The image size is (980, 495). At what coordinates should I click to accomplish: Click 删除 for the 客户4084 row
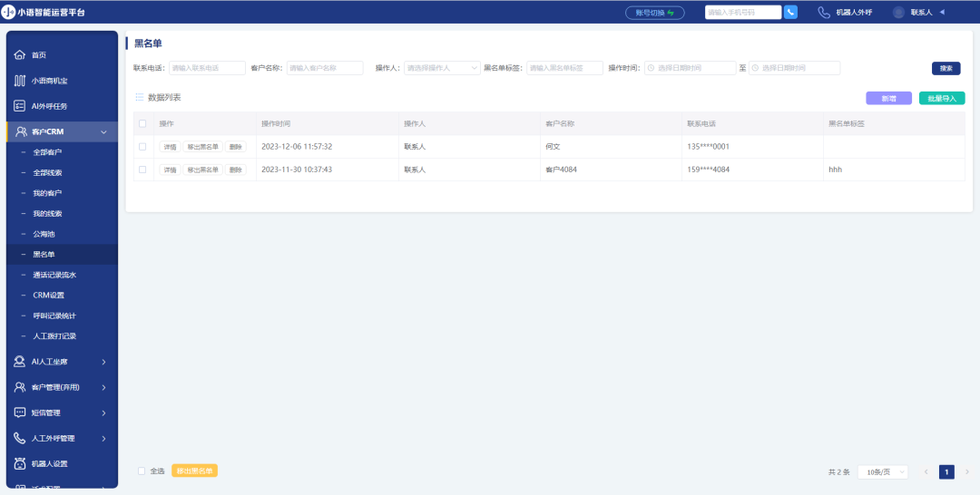tap(236, 170)
